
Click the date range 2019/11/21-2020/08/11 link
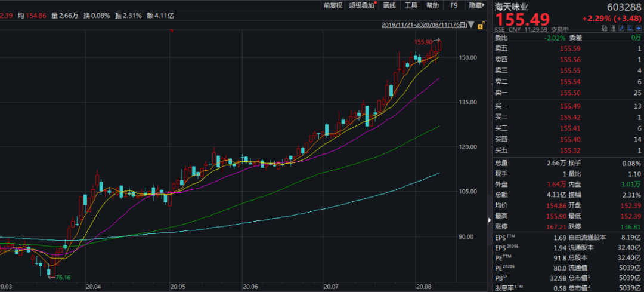(x=425, y=25)
